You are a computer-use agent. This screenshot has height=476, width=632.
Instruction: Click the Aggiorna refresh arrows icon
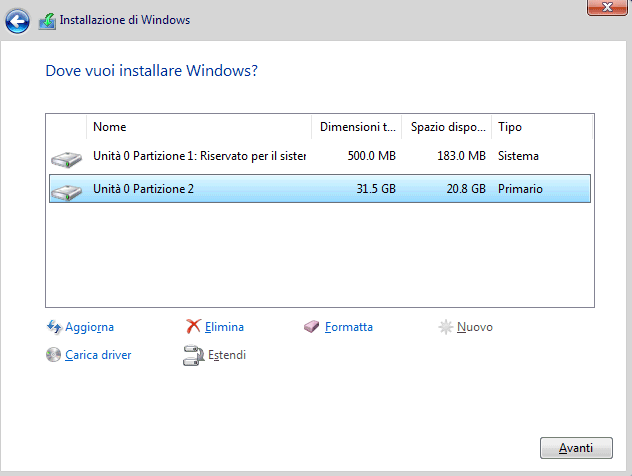[x=54, y=327]
